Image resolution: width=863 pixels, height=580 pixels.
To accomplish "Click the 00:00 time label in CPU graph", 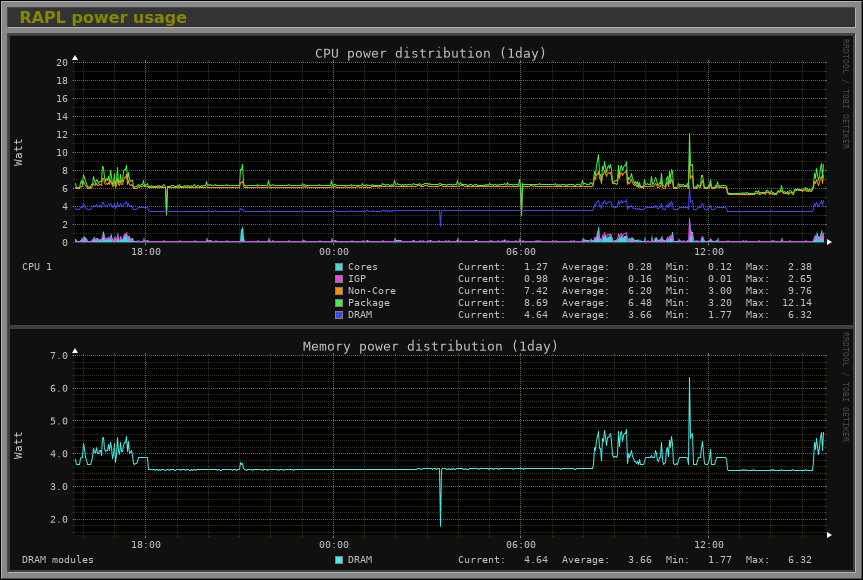I will [x=334, y=252].
